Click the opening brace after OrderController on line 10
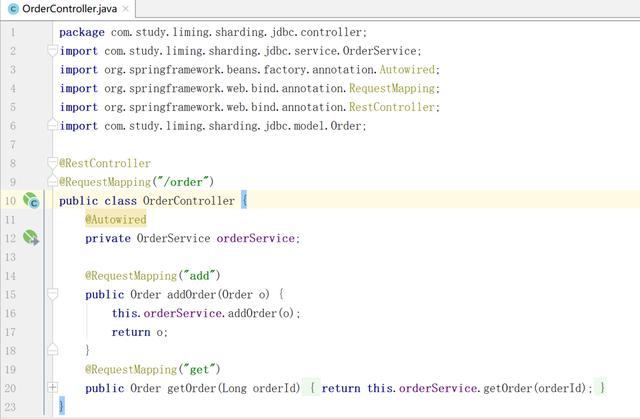Image resolution: width=640 pixels, height=419 pixels. [244, 200]
